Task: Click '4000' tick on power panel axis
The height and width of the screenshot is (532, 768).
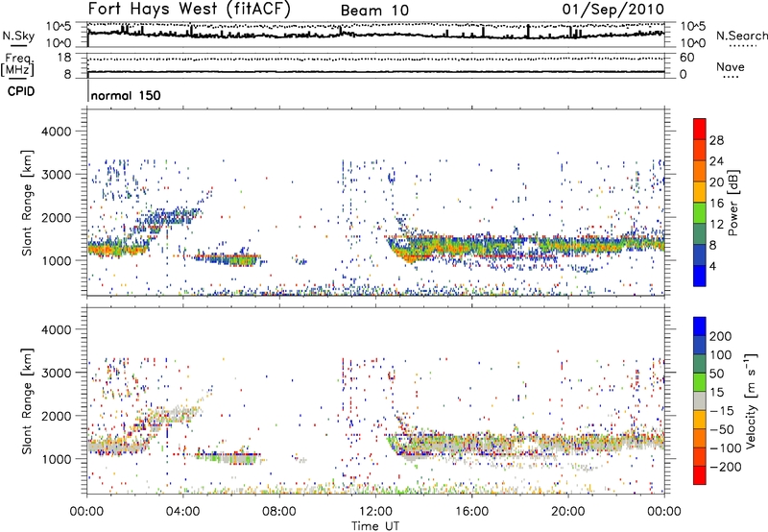Action: 57,132
